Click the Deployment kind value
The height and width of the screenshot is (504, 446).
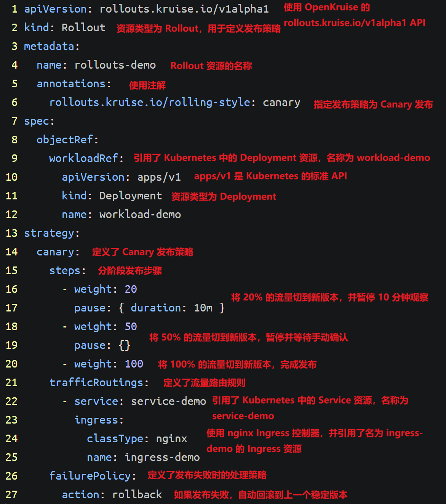point(131,196)
